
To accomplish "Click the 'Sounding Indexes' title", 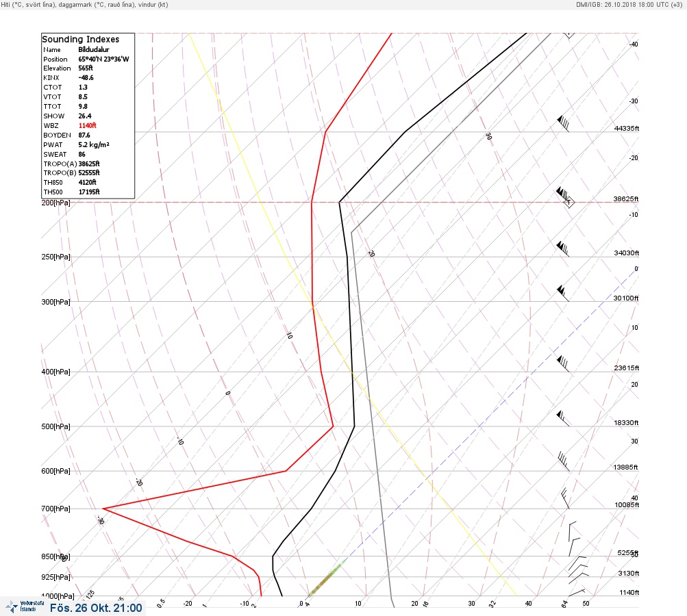I will (81, 40).
